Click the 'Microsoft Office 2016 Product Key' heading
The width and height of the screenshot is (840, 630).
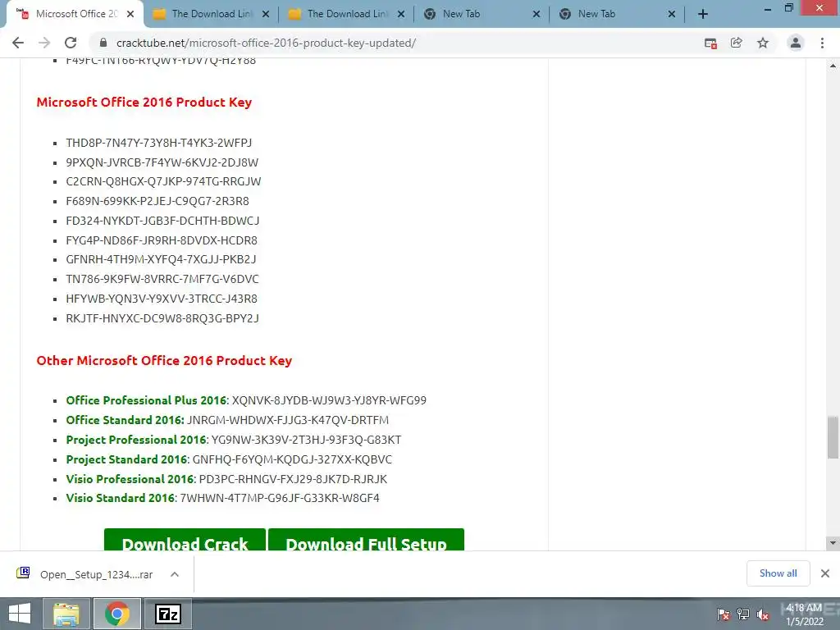click(144, 103)
